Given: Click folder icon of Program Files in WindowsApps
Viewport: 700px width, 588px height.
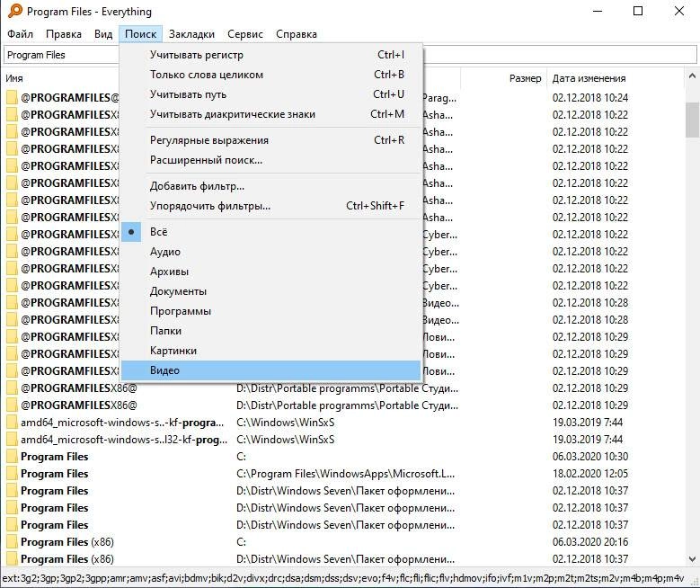Looking at the screenshot, I should [x=12, y=474].
